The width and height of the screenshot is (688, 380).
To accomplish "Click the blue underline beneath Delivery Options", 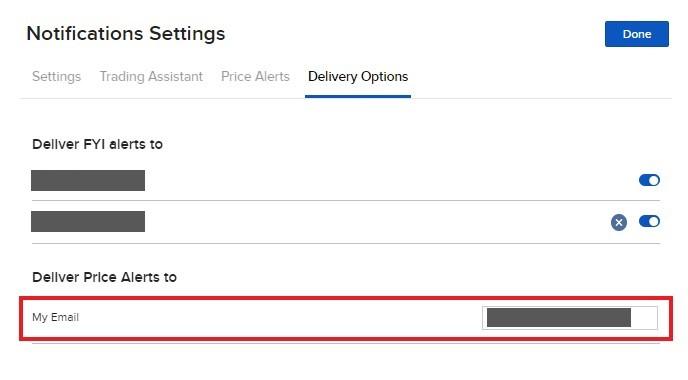I will point(358,96).
